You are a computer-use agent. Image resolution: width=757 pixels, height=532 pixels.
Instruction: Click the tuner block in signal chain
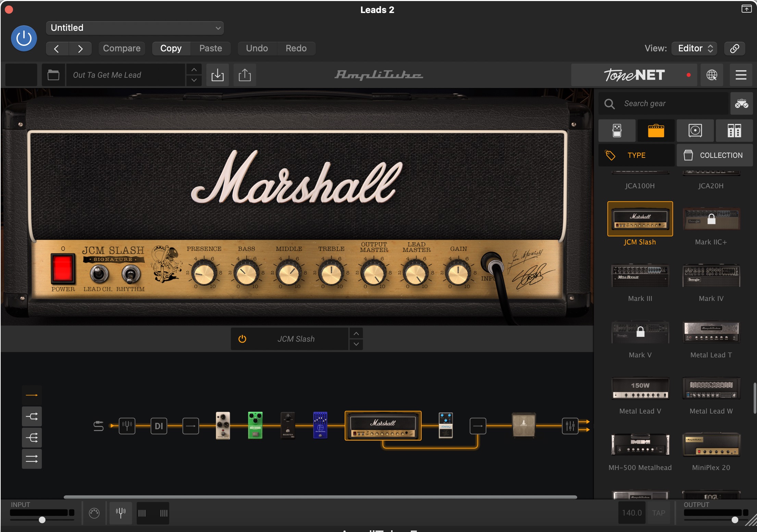pyautogui.click(x=127, y=426)
